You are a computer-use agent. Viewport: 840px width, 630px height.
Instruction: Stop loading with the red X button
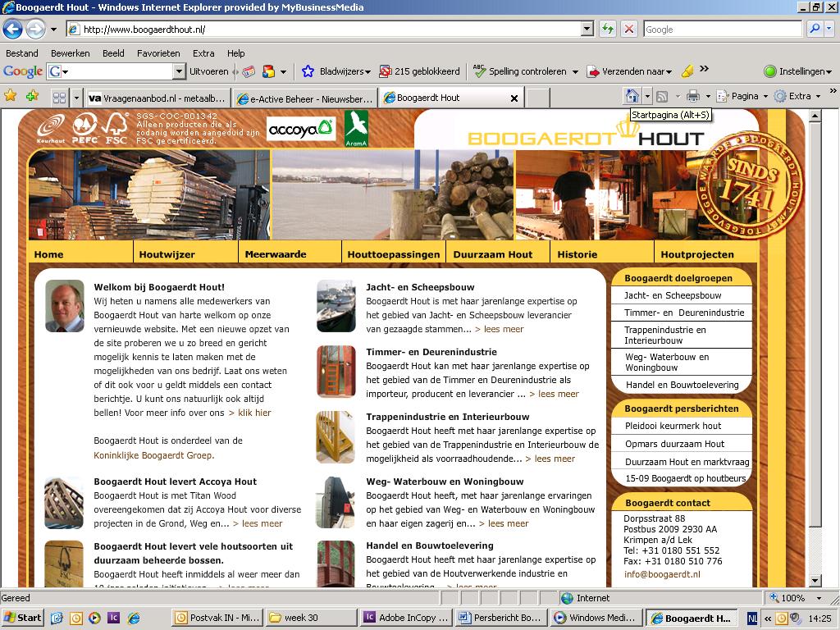pyautogui.click(x=629, y=29)
